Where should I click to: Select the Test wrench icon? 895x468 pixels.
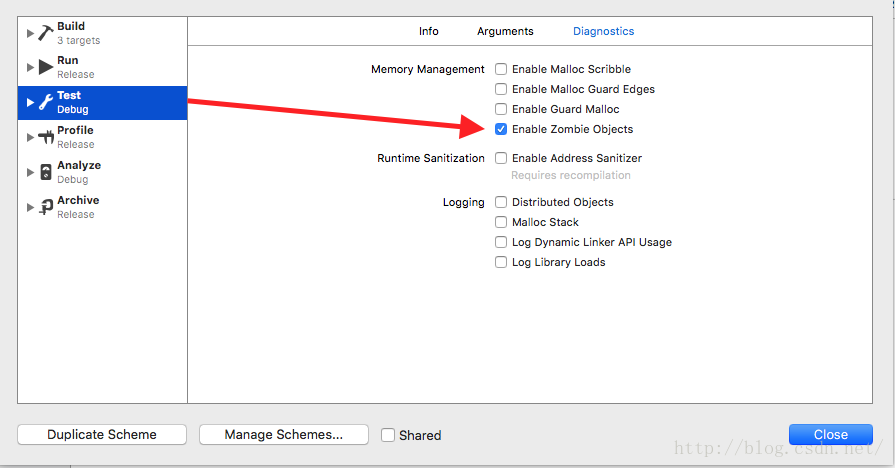[x=46, y=103]
